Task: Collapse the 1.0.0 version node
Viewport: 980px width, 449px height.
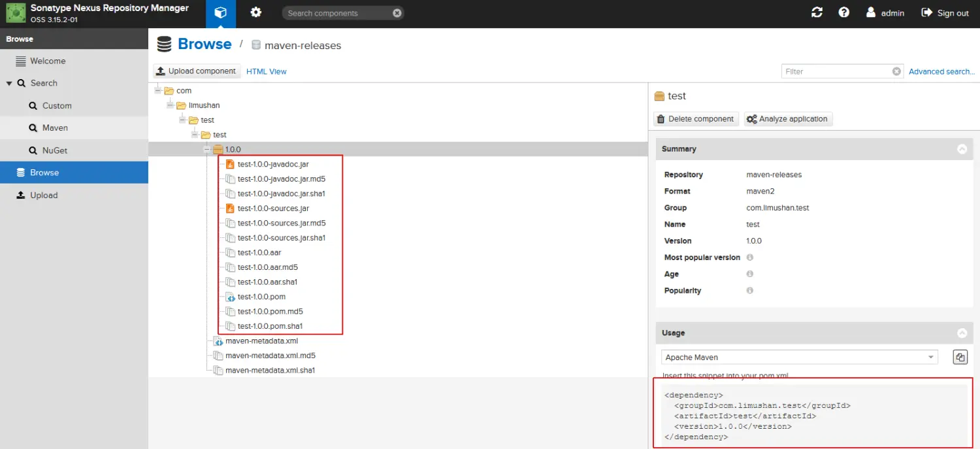Action: click(x=207, y=150)
